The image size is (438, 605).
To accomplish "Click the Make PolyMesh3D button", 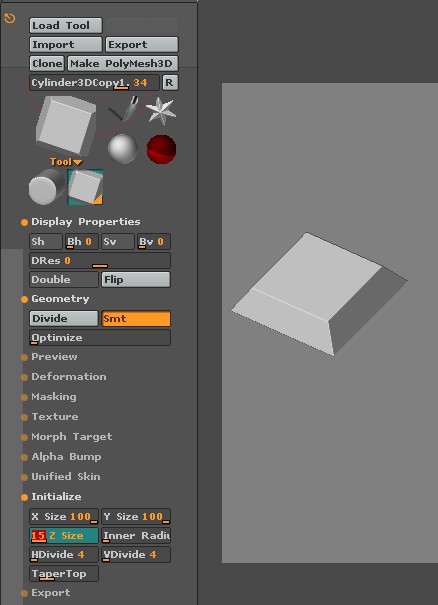I will tap(123, 64).
